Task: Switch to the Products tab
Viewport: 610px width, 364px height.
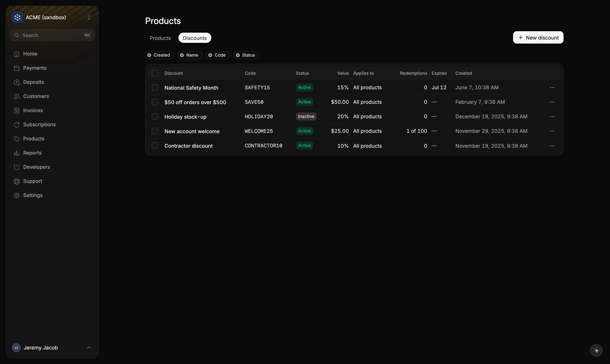Action: pos(160,38)
